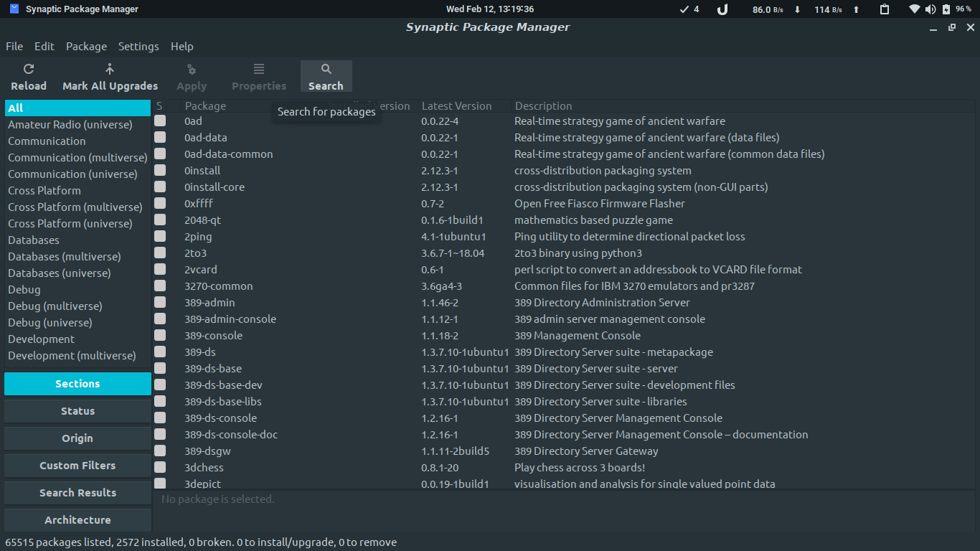Click the Synaptic app icon in top panel
This screenshot has height=551, width=980.
pyautogui.click(x=14, y=9)
